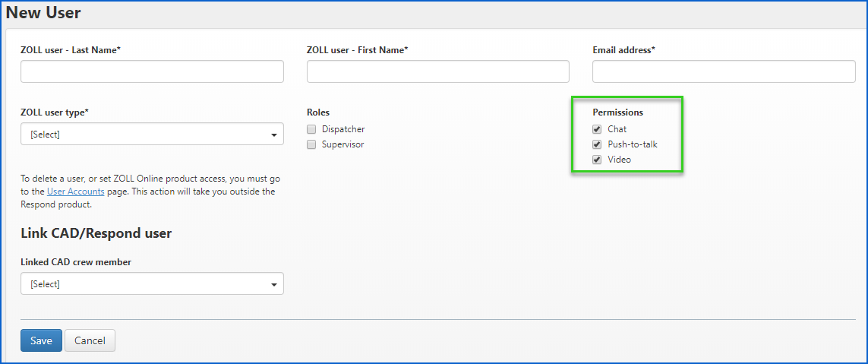Screen dimensions: 868x364
Task: Uncheck the Chat permission checkbox
Action: [x=597, y=129]
